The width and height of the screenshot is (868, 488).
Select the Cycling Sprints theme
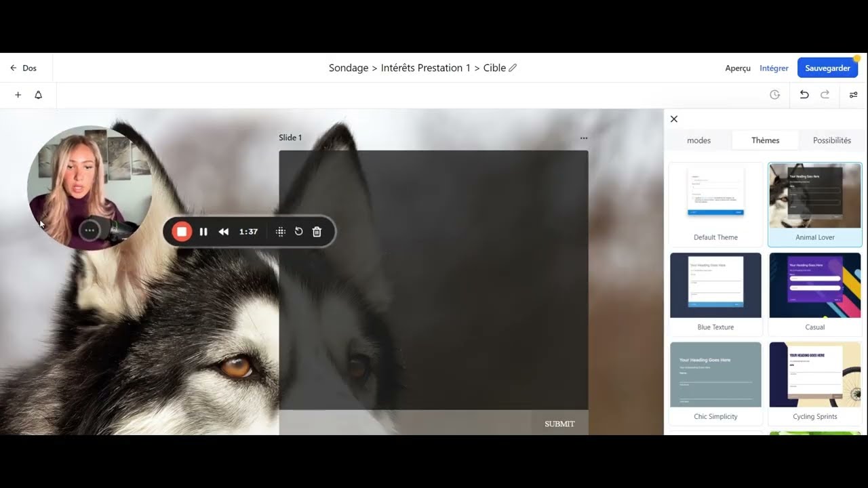815,384
